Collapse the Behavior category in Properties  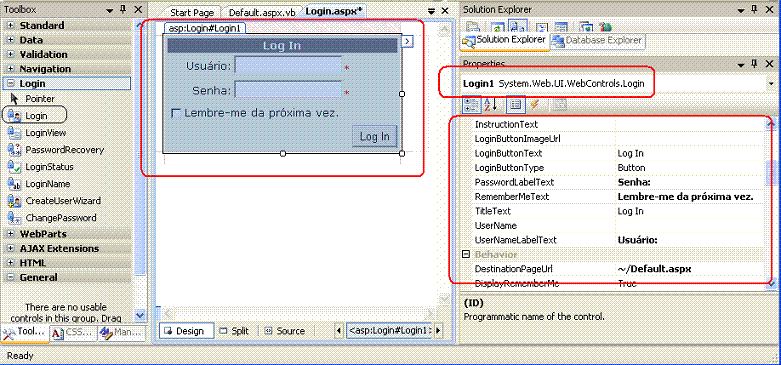[467, 254]
